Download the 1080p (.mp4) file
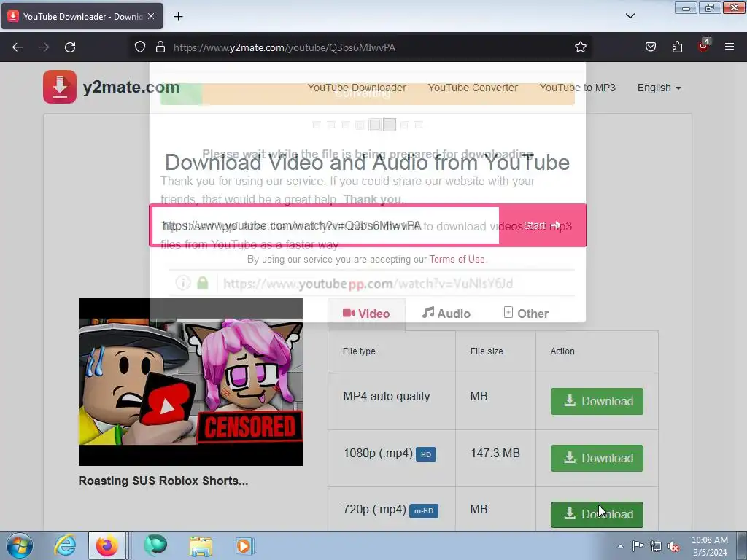The image size is (747, 560). 597,458
